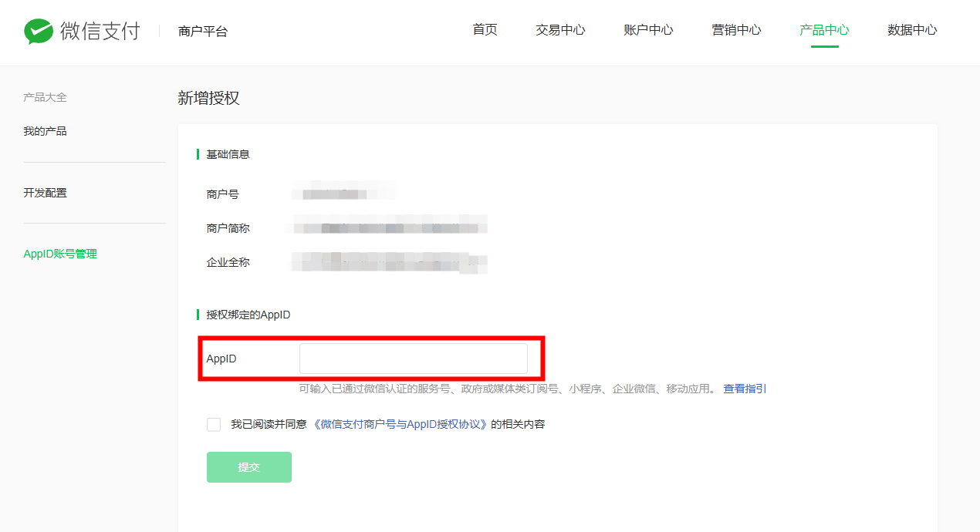Go to 我的产品 in sidebar
The height and width of the screenshot is (532, 980).
(46, 131)
